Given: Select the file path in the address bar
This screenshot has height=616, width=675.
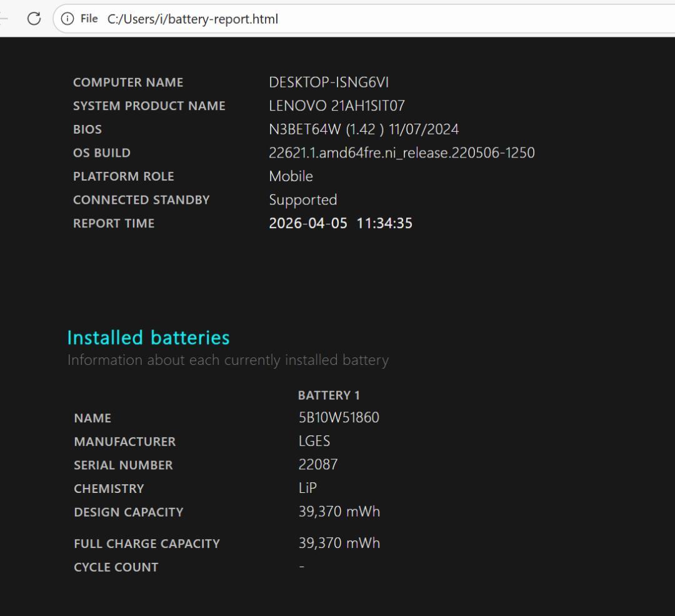Looking at the screenshot, I should (194, 19).
